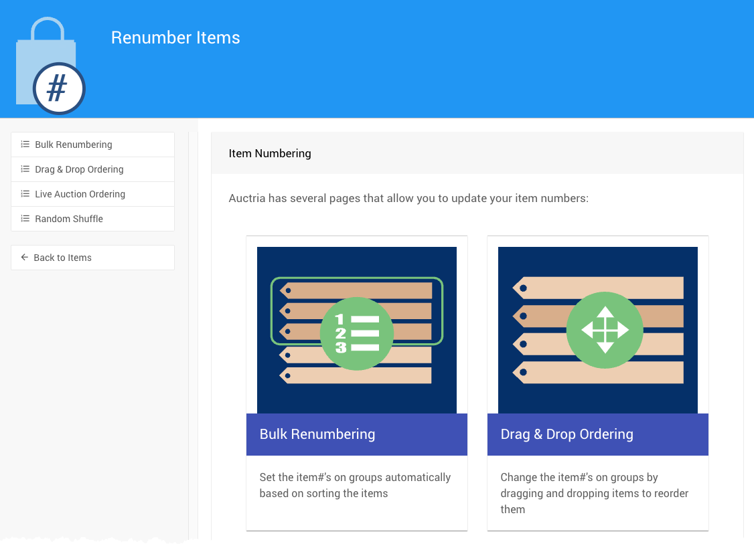Click the list icon beside Random Shuffle
This screenshot has height=560, width=754.
coord(25,219)
